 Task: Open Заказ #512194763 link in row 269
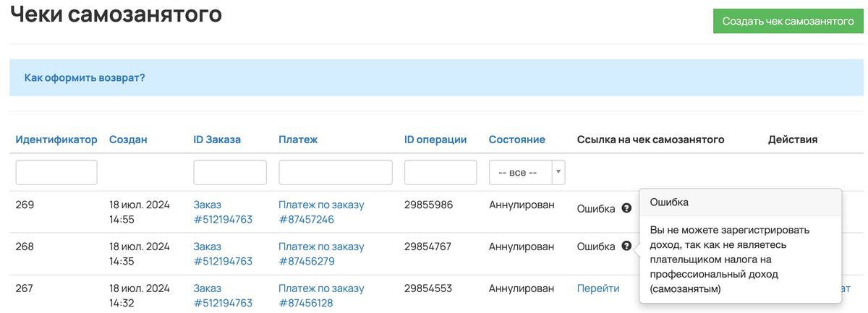[223, 212]
